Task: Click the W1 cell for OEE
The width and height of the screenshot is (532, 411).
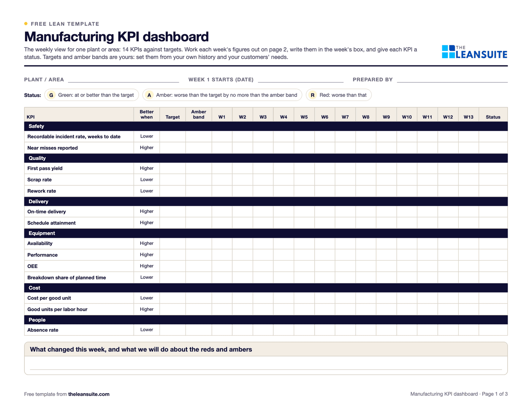Action: 222,266
